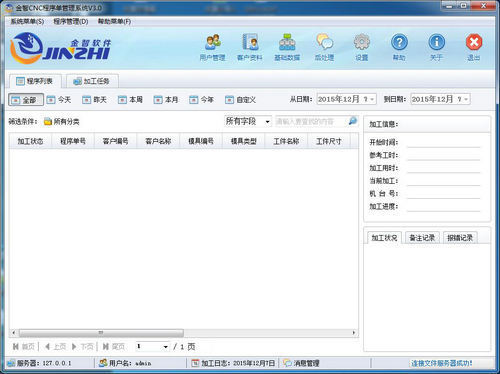Screen dimensions: 500x374
Task: Click the red 退出 exit icon
Action: tap(474, 42)
